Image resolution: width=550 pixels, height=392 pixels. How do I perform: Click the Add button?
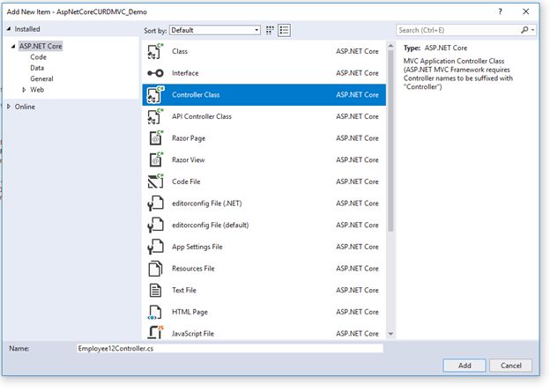pos(465,366)
